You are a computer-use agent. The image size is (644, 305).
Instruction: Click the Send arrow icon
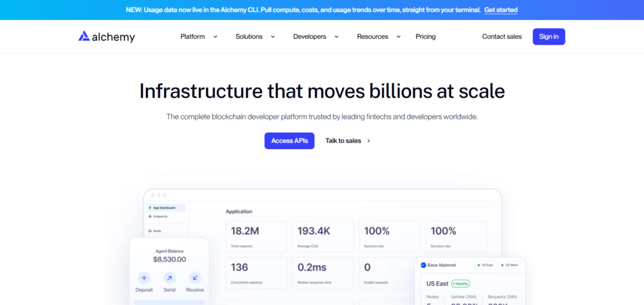pyautogui.click(x=169, y=278)
